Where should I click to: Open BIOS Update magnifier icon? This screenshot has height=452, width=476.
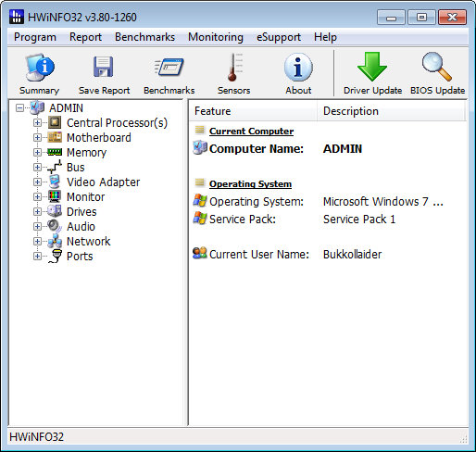click(437, 67)
